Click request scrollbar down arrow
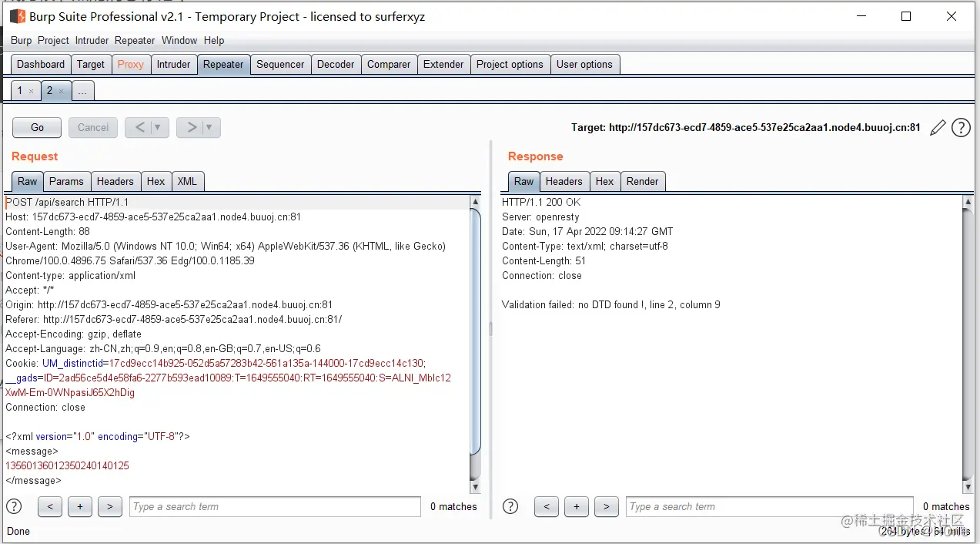Screen dimensions: 980x544 pos(475,487)
